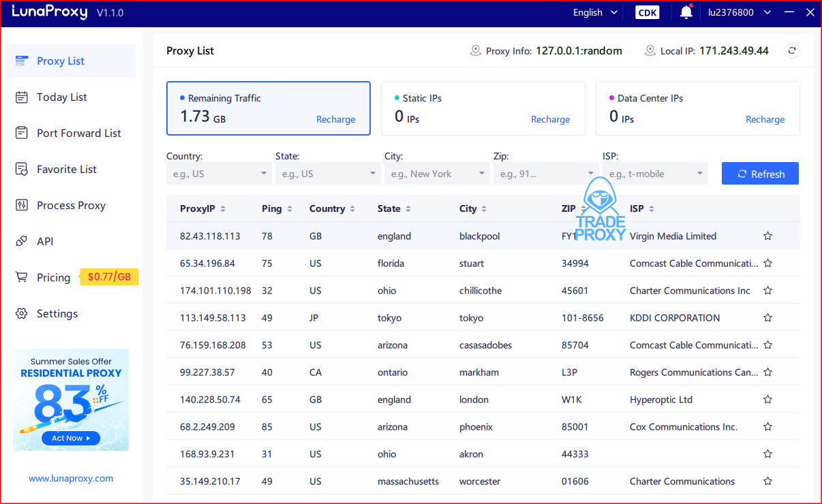Click the 171.243.49.44 local IP value
This screenshot has height=504, width=822.
pos(734,51)
